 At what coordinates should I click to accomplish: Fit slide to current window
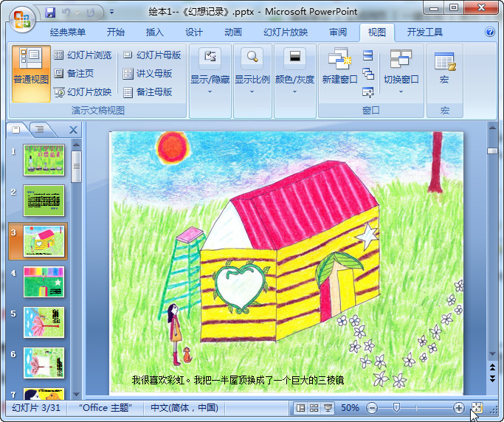(x=477, y=408)
